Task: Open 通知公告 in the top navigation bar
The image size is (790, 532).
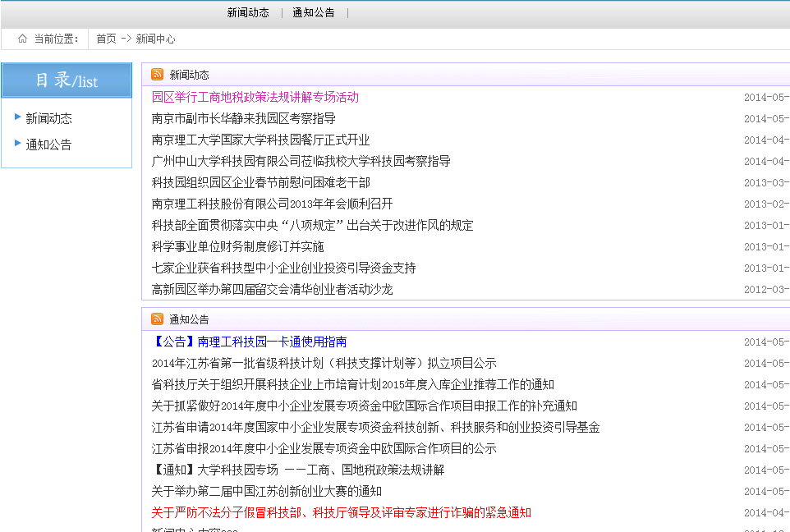Action: click(x=314, y=13)
